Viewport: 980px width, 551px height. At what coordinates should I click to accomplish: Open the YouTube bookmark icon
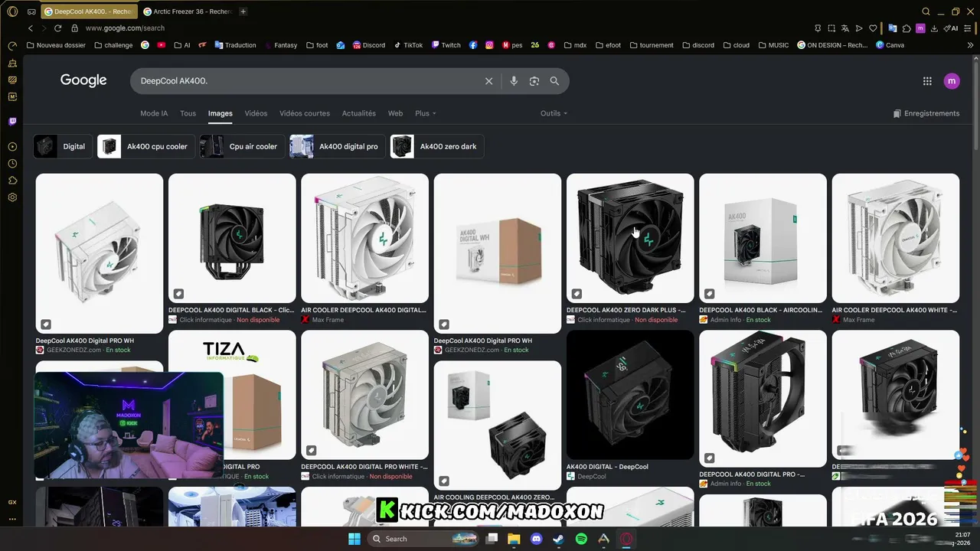tap(161, 45)
